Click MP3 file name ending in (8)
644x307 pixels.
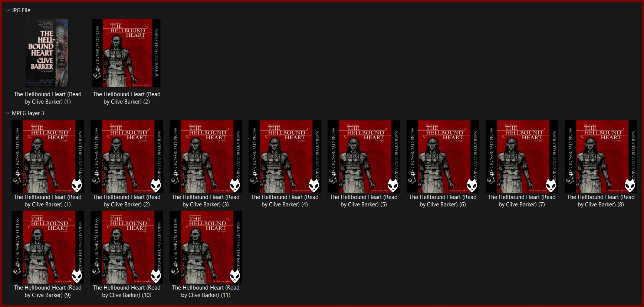point(601,201)
